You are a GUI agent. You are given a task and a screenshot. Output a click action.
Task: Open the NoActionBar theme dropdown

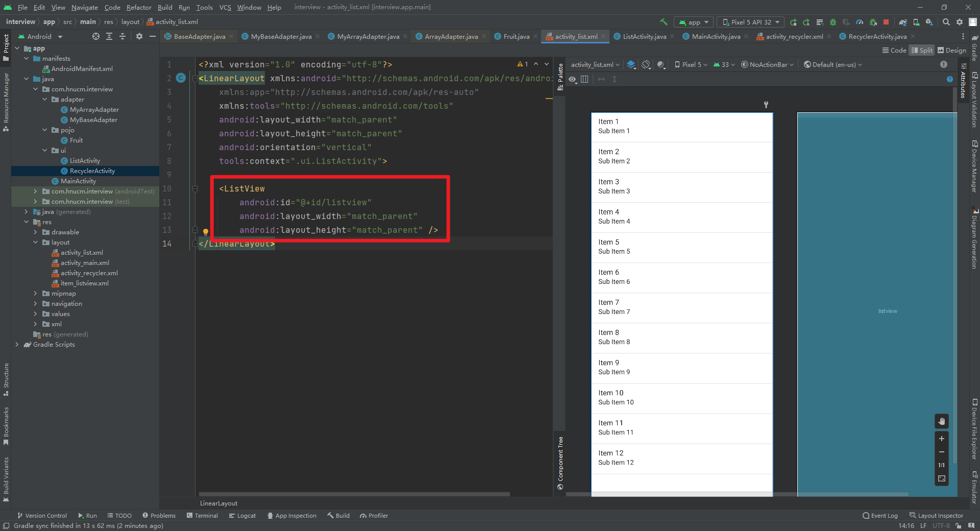click(x=767, y=64)
